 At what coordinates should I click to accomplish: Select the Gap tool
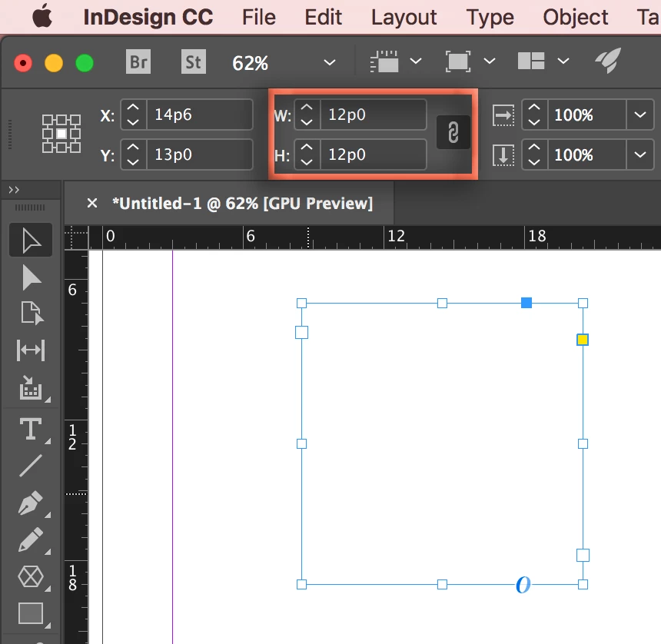(x=31, y=350)
